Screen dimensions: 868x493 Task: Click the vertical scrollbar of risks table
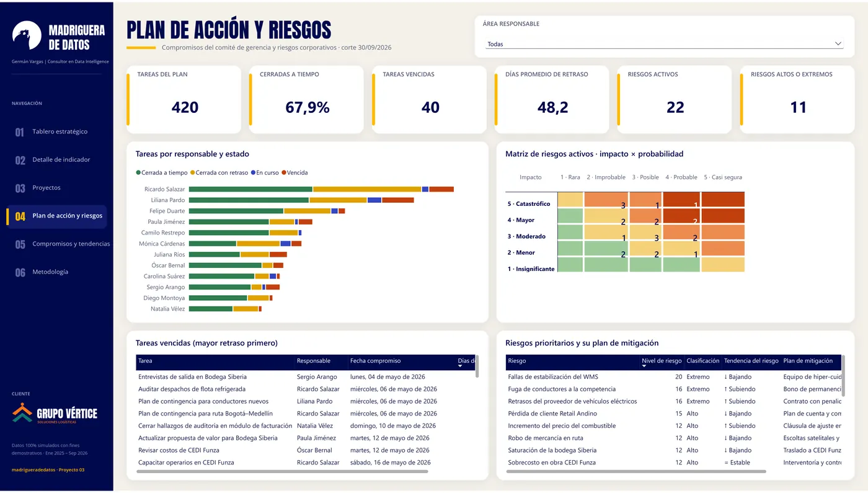[x=844, y=376]
